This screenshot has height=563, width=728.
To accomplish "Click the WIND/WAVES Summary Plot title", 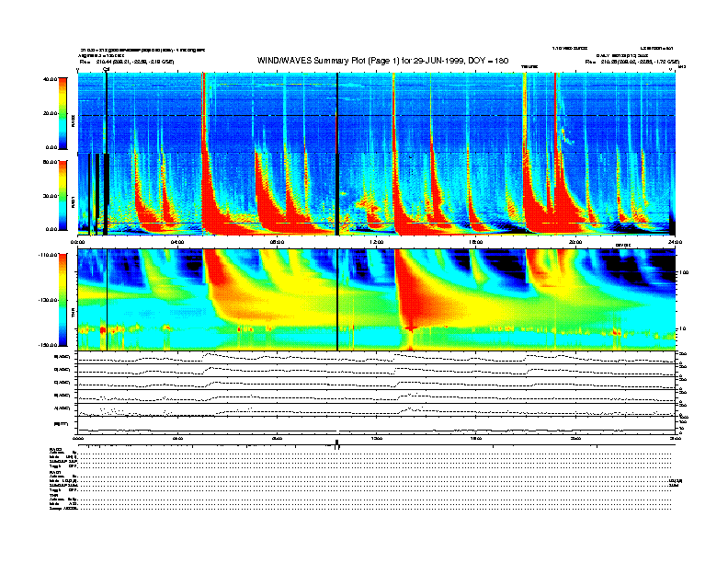I will pos(382,61).
